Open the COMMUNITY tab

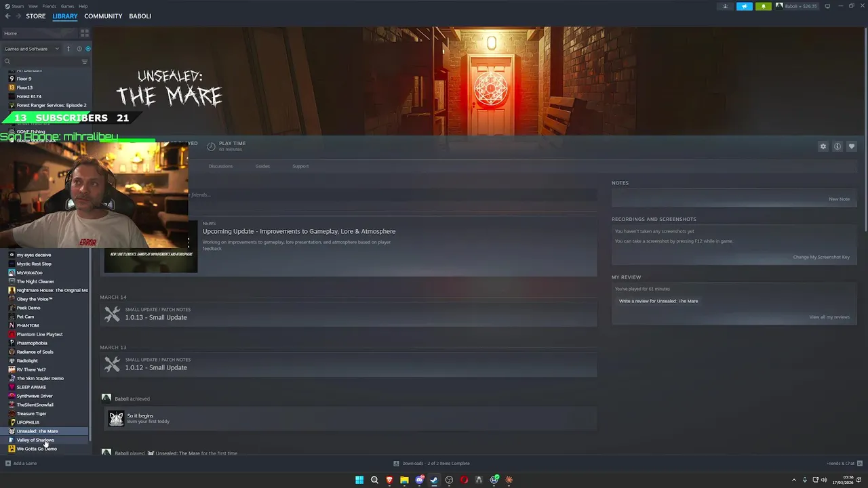pyautogui.click(x=103, y=16)
